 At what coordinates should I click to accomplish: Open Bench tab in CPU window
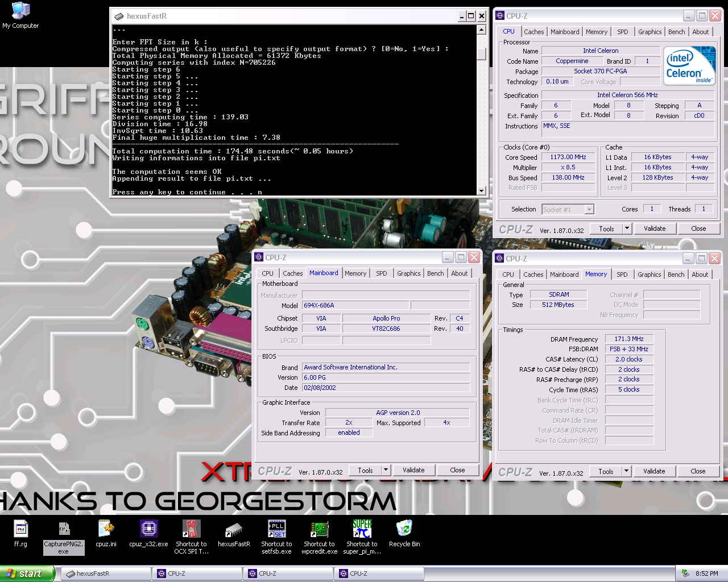tap(676, 32)
